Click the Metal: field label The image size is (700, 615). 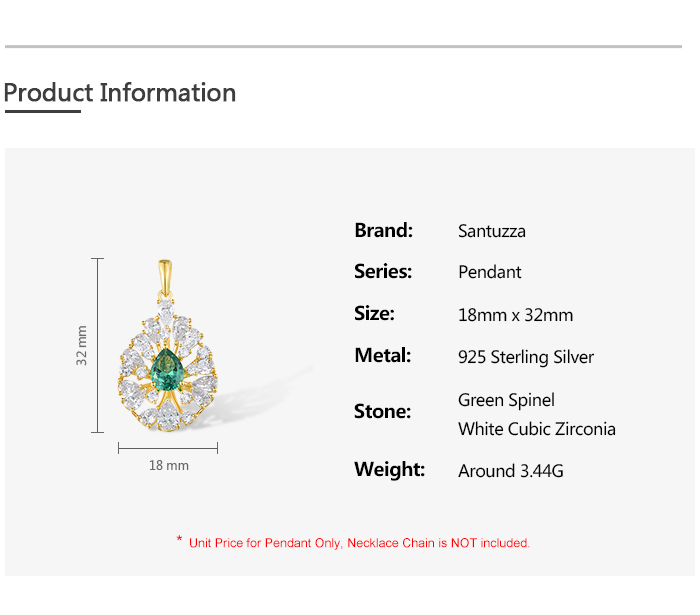(383, 355)
